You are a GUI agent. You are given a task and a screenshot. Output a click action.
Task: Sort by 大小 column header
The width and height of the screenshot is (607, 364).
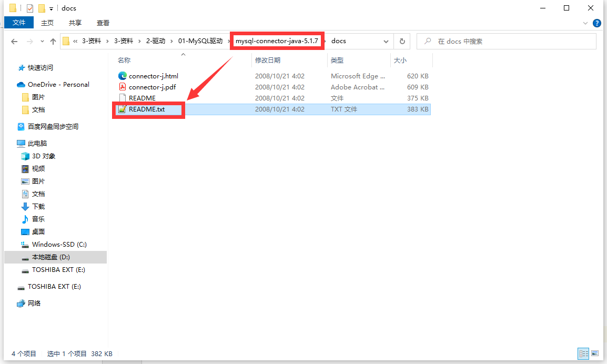(400, 60)
